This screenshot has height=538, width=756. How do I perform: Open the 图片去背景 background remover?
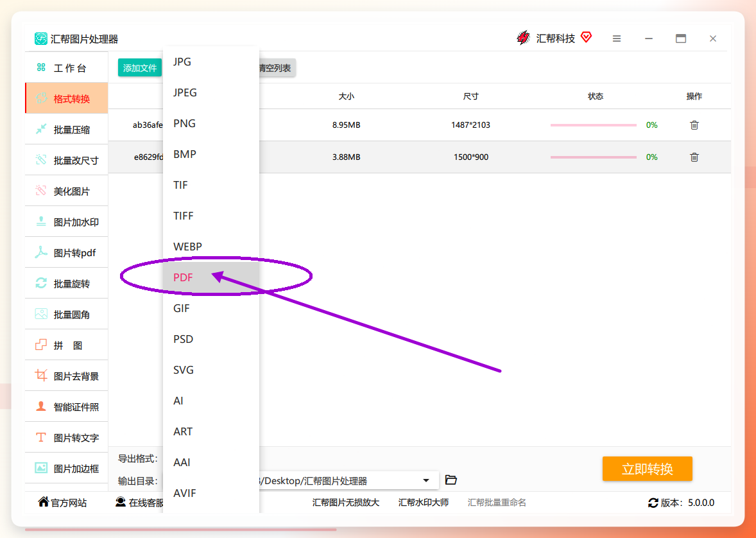tap(67, 376)
